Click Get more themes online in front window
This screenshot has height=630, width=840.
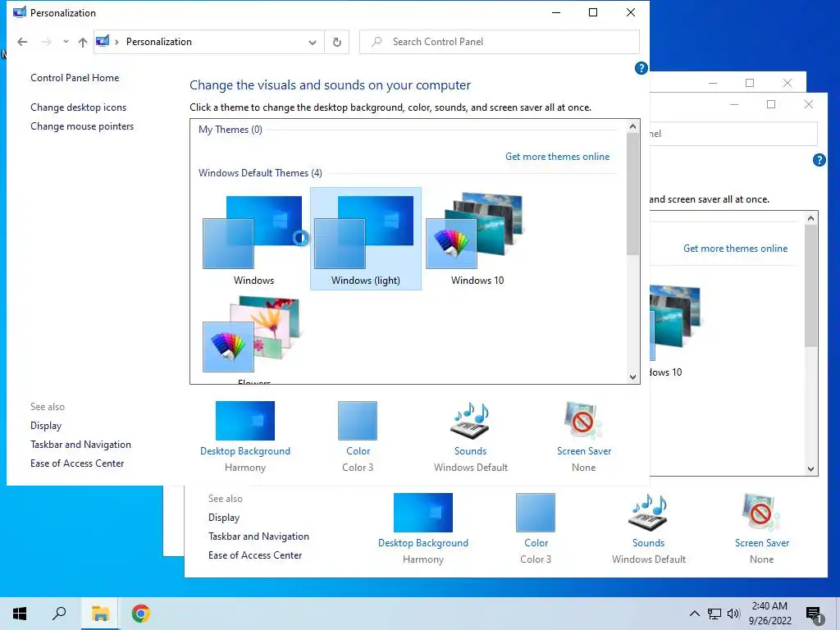tap(557, 157)
